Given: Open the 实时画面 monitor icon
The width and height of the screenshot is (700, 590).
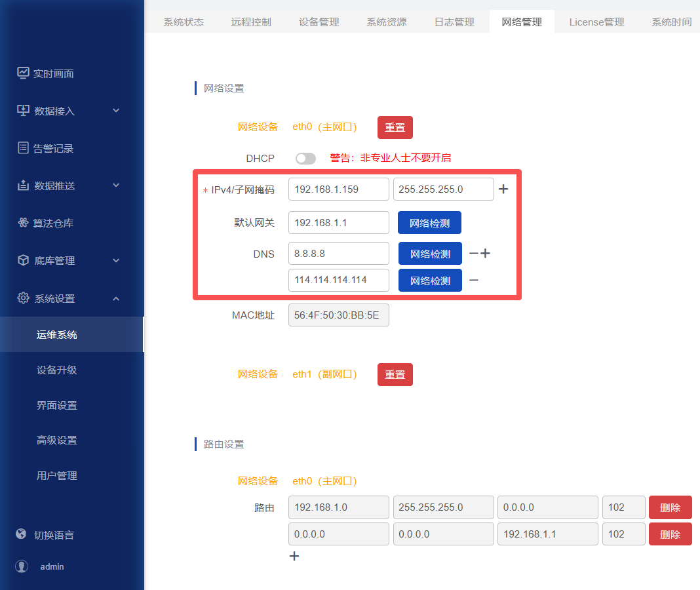Looking at the screenshot, I should click(23, 73).
